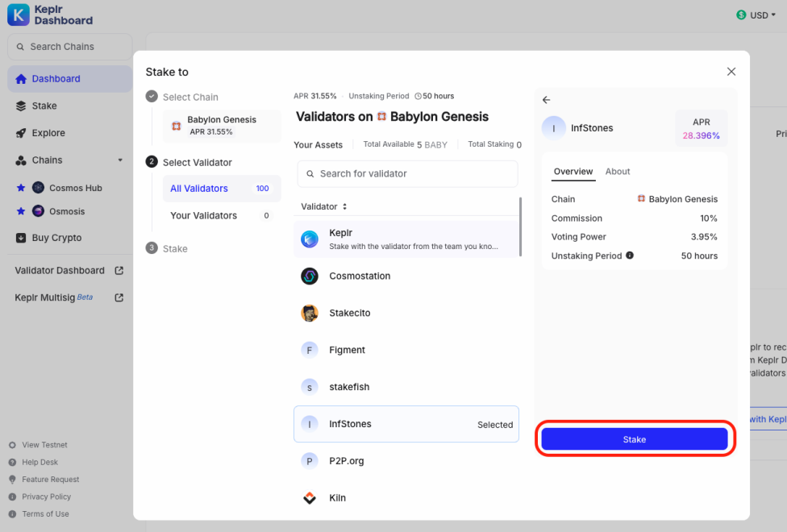Select the Osmosis chain
Screen dimensions: 787x532
(59, 211)
